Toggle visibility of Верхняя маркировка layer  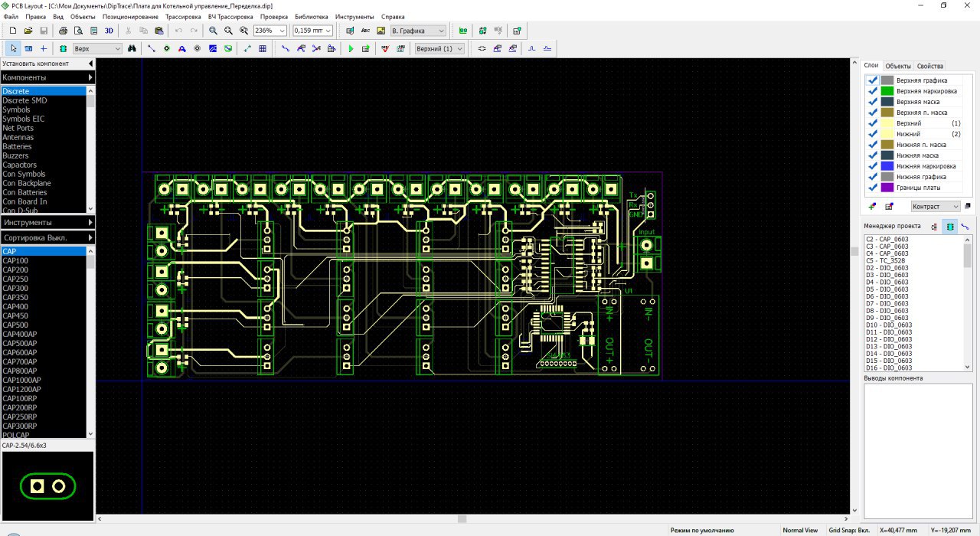[873, 90]
